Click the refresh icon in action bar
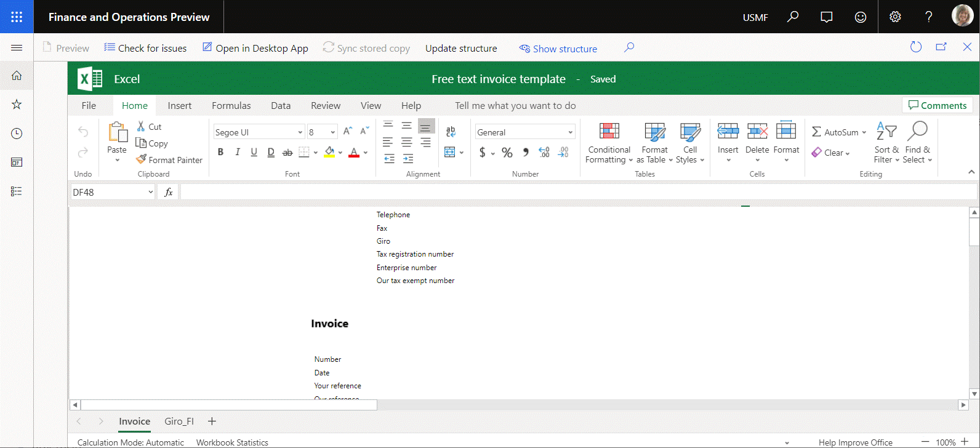Image resolution: width=980 pixels, height=448 pixels. 915,47
